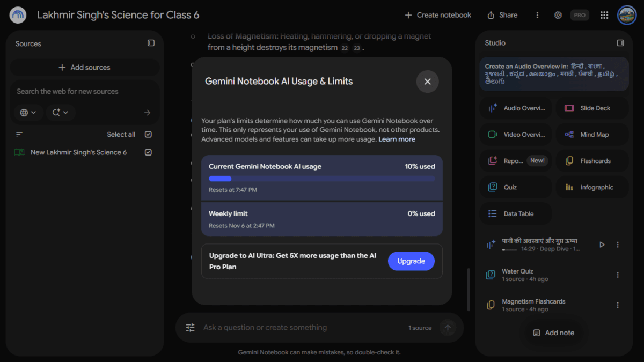Click citation number 23
Viewport: 644px width, 362px height.
(x=357, y=48)
